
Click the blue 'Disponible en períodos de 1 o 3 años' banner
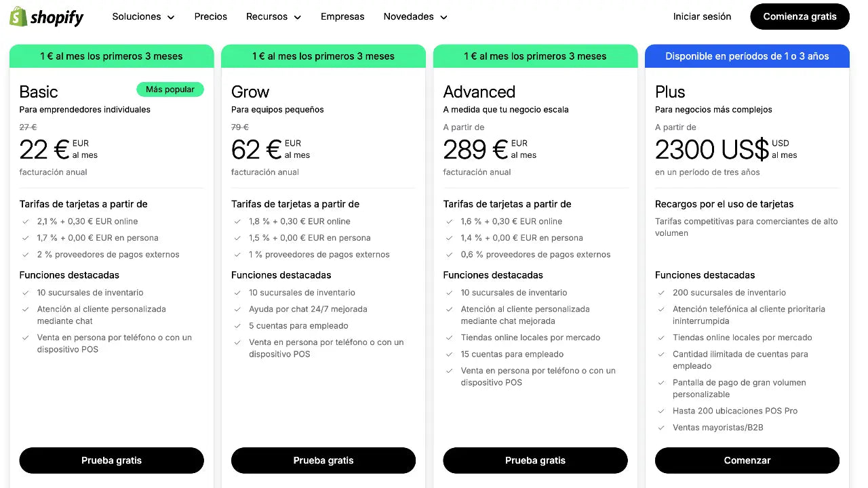tap(747, 56)
